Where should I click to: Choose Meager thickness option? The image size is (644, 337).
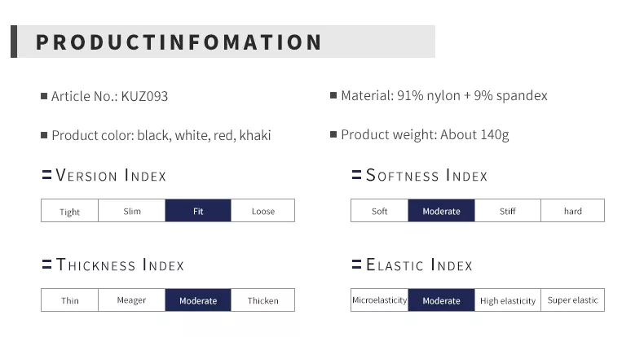(131, 300)
